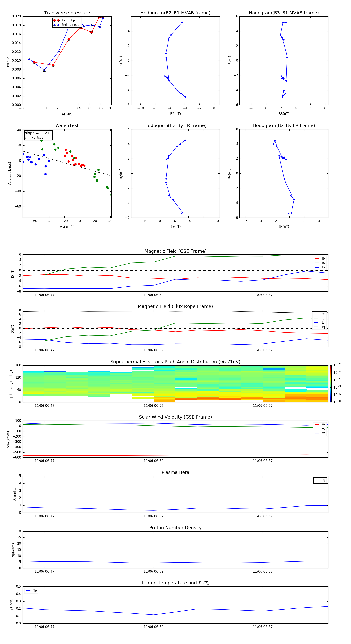Click the 'Magnetic Field (Flux Rope Frame)' title

click(x=175, y=307)
